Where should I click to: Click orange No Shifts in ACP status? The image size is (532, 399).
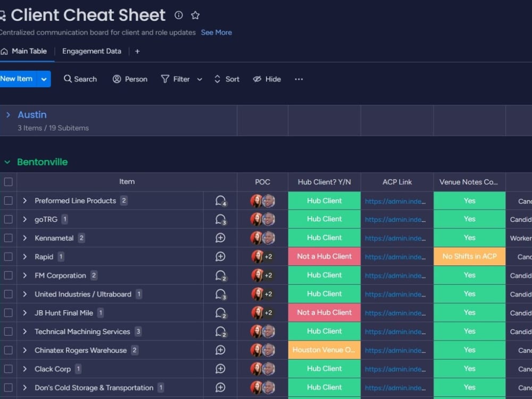470,256
